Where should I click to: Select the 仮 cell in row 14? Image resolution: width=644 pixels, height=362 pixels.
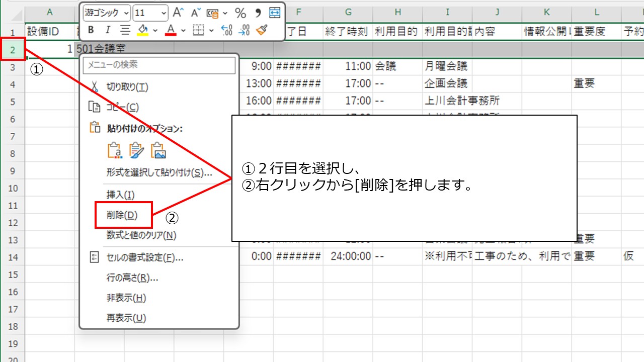click(633, 256)
